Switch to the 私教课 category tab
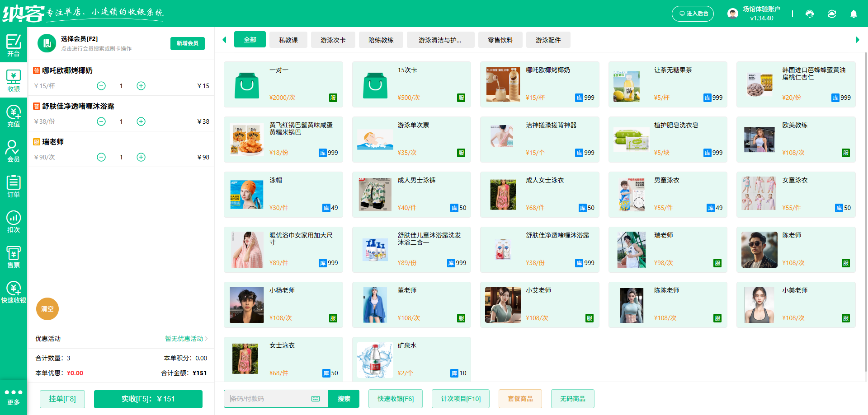Viewport: 868px width, 415px height. [x=288, y=40]
